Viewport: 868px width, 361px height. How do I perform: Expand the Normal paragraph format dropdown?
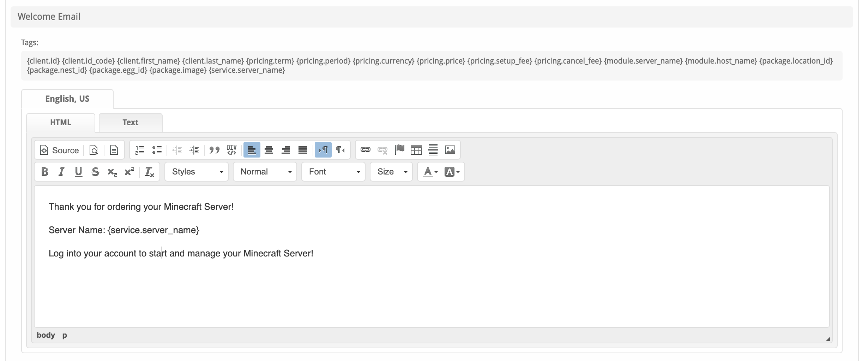[x=265, y=172]
